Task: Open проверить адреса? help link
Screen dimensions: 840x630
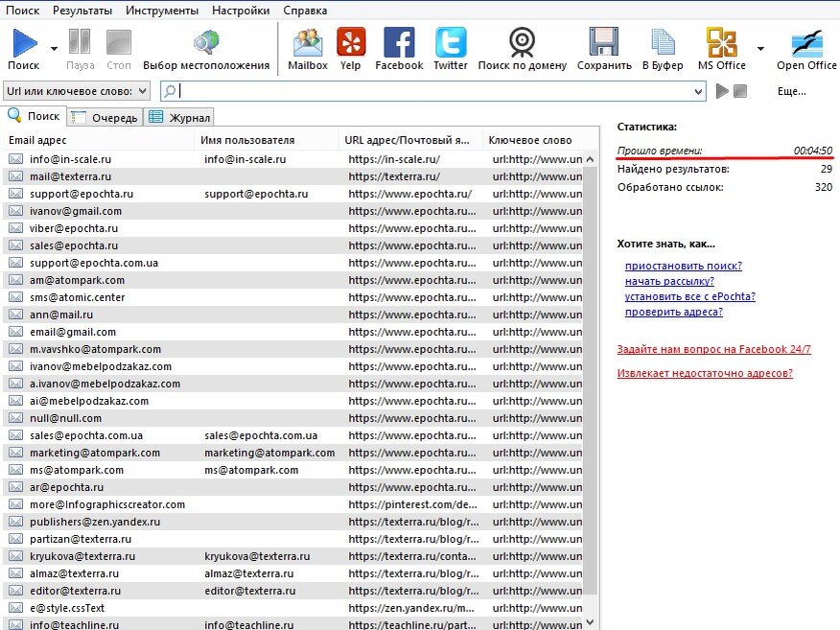Action: tap(673, 312)
